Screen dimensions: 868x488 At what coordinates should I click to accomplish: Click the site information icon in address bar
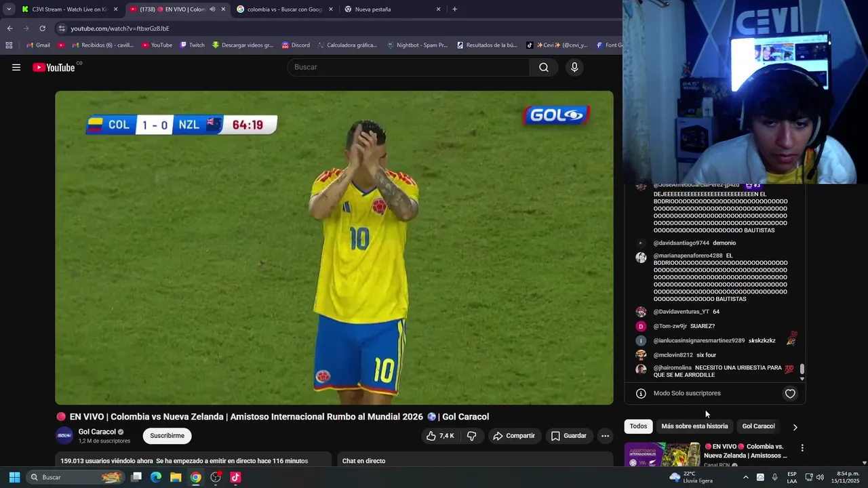(62, 28)
